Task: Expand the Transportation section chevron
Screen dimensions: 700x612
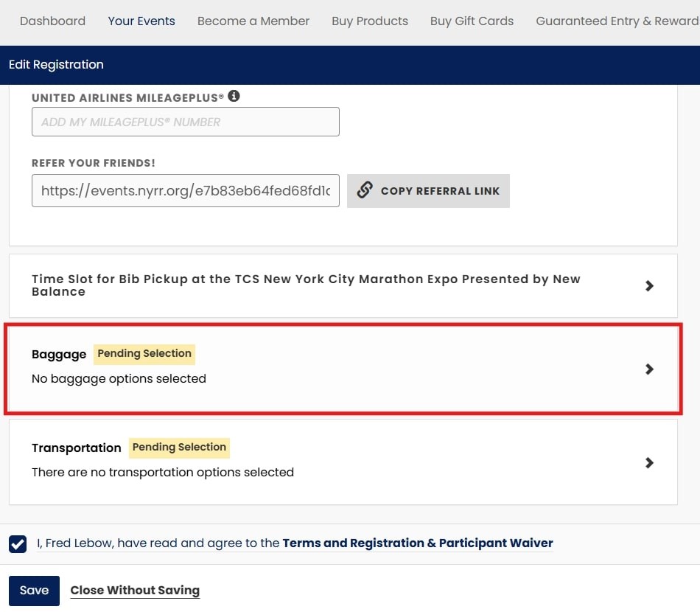Action: pyautogui.click(x=649, y=463)
